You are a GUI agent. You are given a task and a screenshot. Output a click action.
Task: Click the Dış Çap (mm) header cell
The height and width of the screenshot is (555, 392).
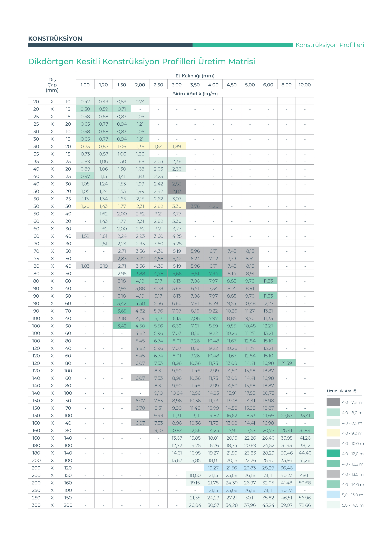[52, 85]
